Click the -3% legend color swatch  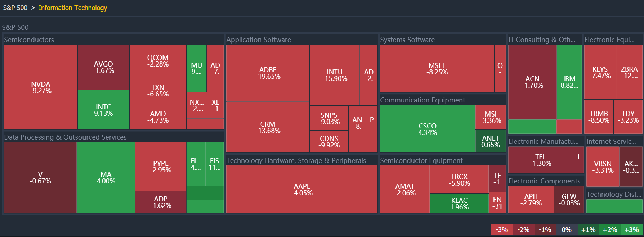click(502, 229)
